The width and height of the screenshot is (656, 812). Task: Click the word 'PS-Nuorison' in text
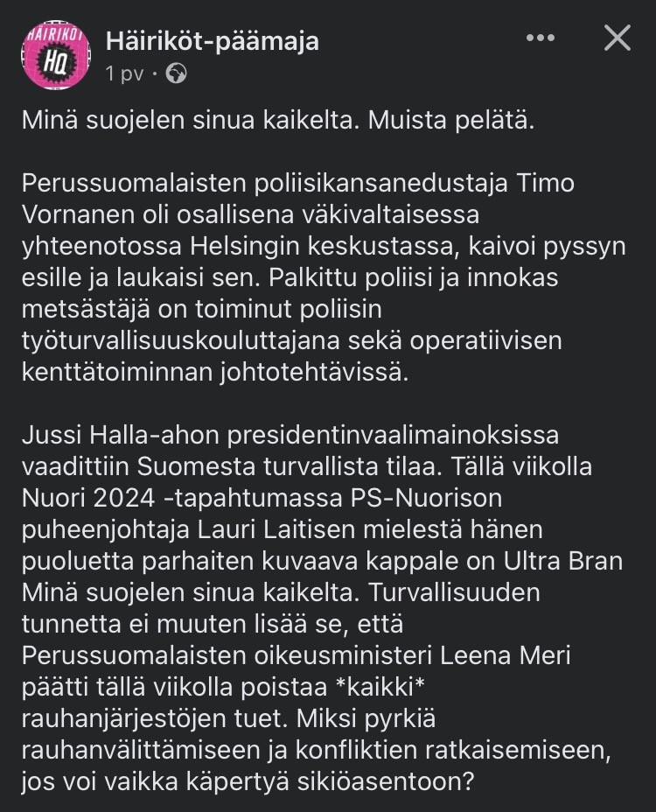tap(426, 498)
